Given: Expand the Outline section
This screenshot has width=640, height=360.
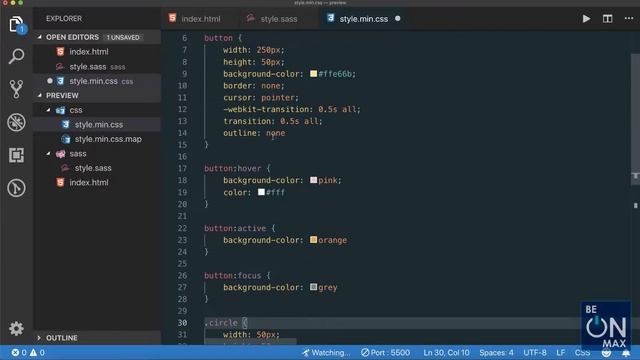Looking at the screenshot, I should point(39,338).
